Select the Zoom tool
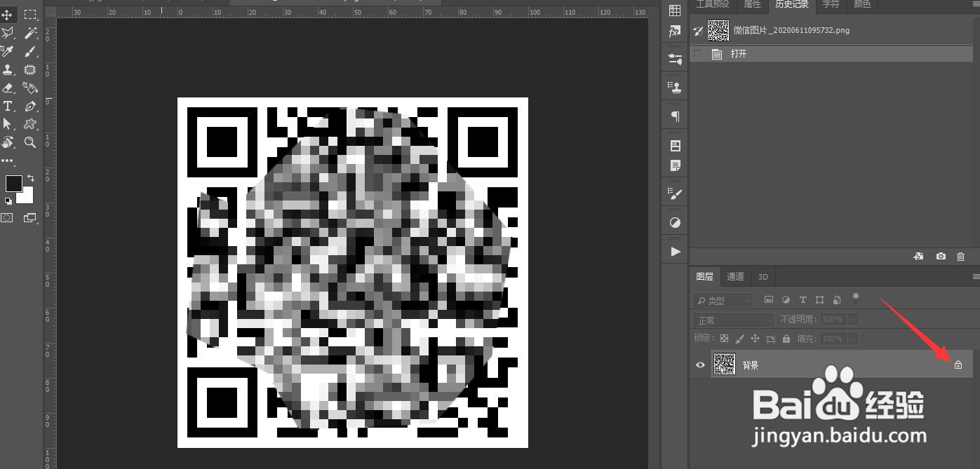Viewport: 980px width, 469px height. pyautogui.click(x=30, y=142)
